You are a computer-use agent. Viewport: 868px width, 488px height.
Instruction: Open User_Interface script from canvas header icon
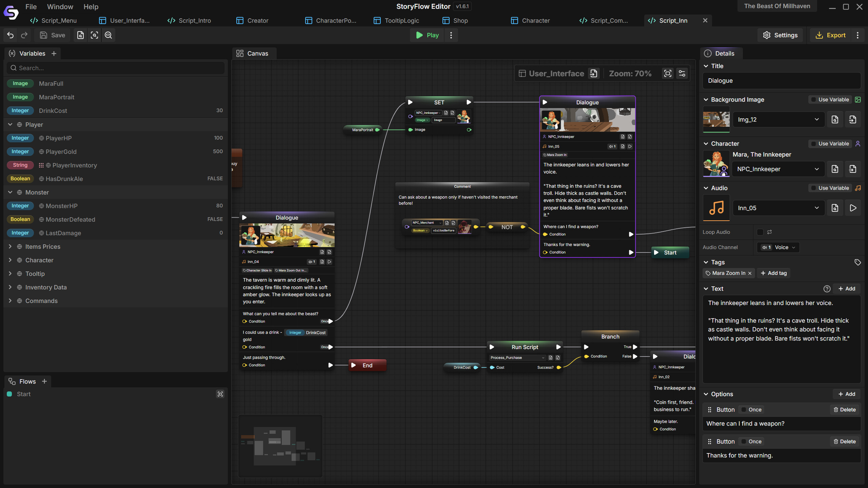click(x=594, y=74)
